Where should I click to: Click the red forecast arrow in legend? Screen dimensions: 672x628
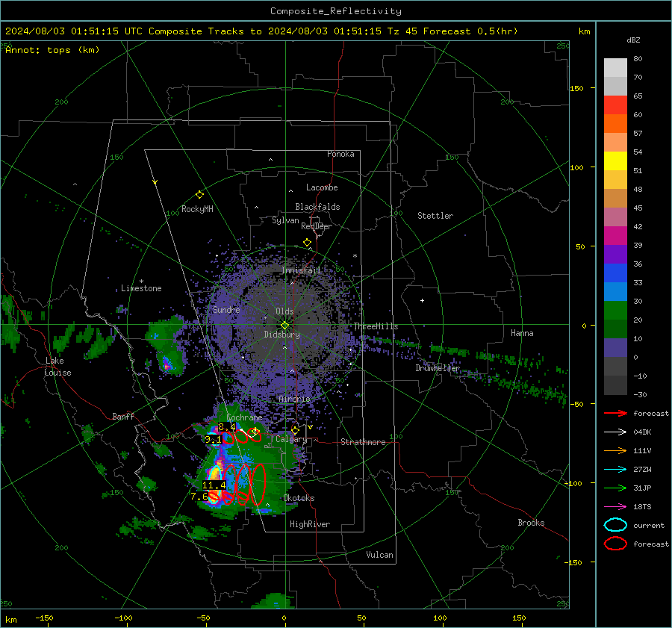(615, 413)
